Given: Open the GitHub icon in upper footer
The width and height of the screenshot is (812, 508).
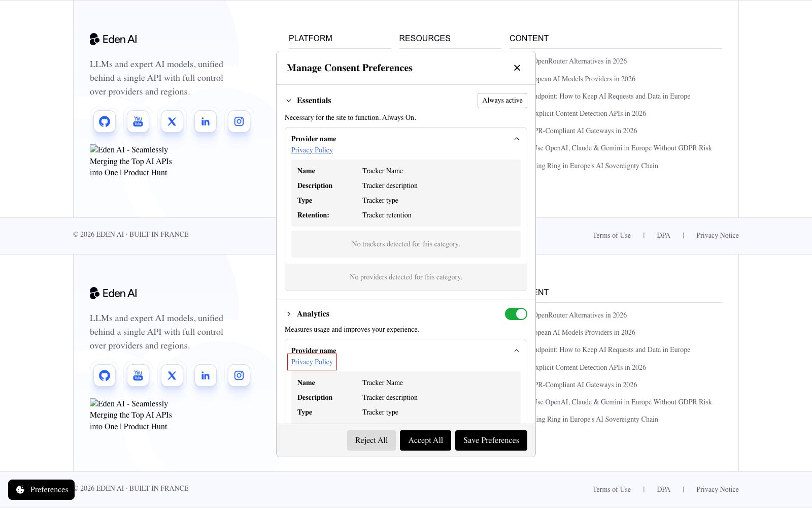Looking at the screenshot, I should 105,121.
